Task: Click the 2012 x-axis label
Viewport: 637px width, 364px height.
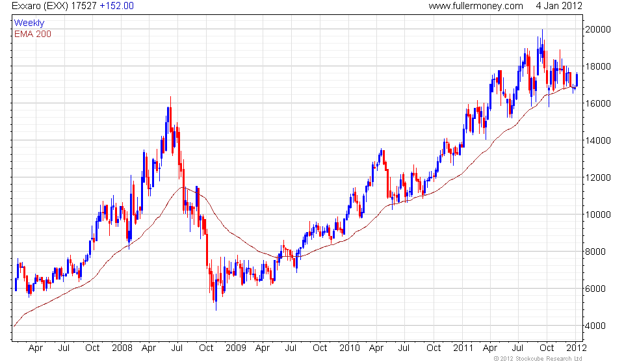Action: [577, 348]
